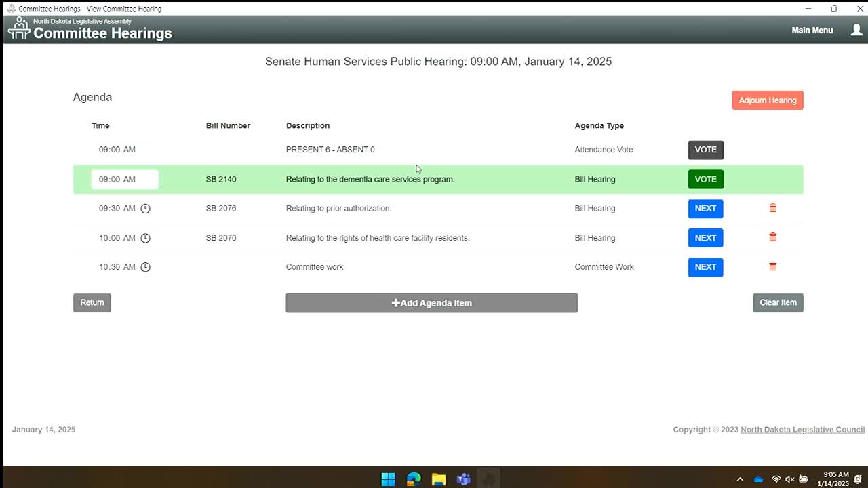868x488 pixels.
Task: Click the Clear Item button
Action: tap(778, 302)
